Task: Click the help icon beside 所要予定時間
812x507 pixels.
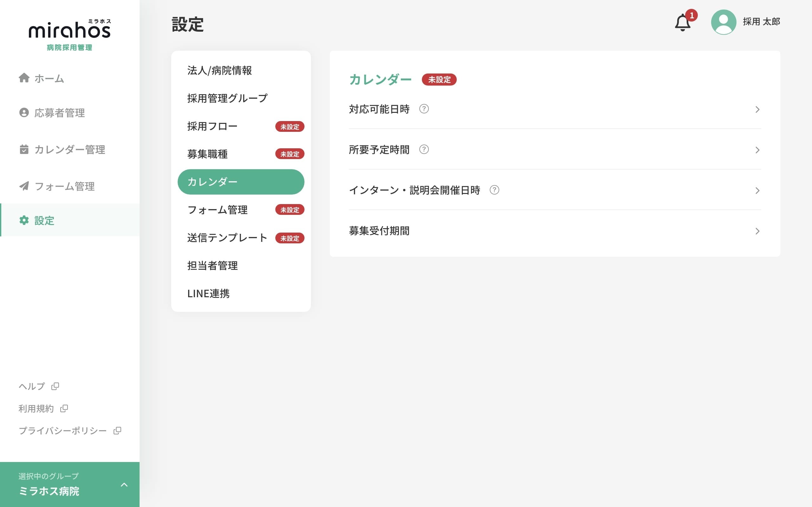Action: click(x=424, y=150)
